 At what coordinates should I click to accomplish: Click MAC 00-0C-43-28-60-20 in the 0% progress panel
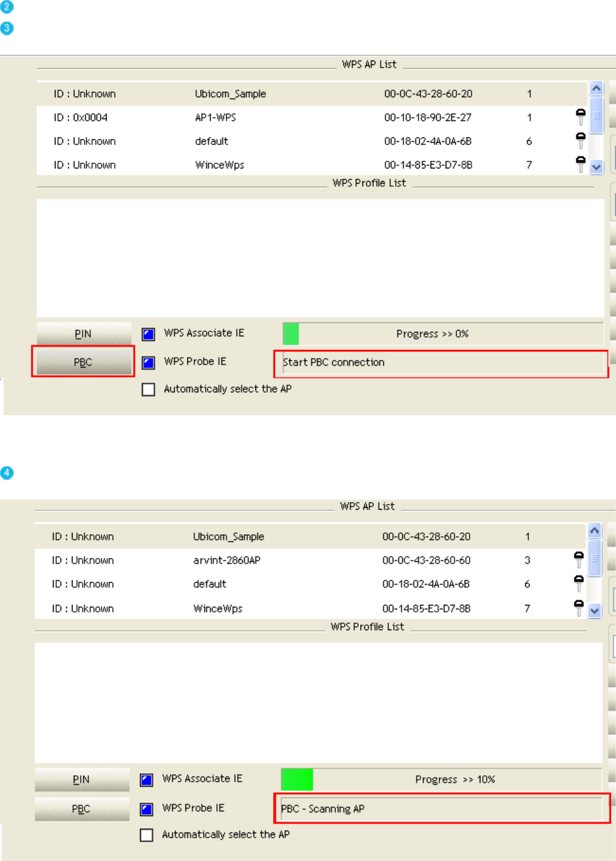click(428, 94)
